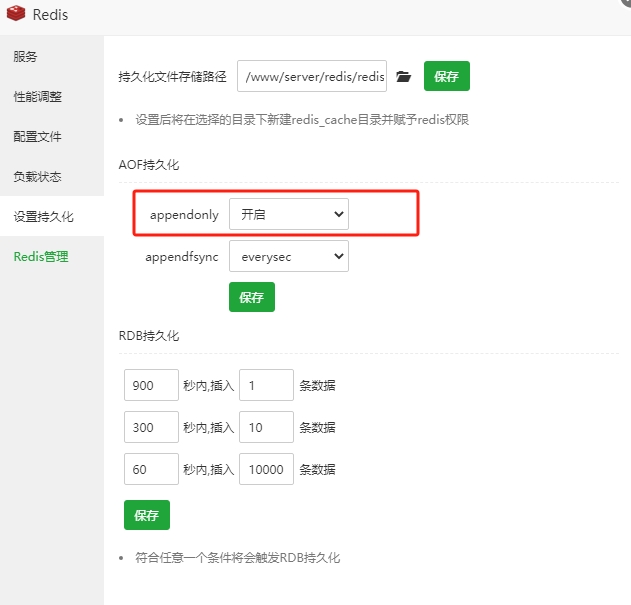Click the 触发RDB持久化 hint text
Viewport: 631px width, 605px height.
click(238, 558)
